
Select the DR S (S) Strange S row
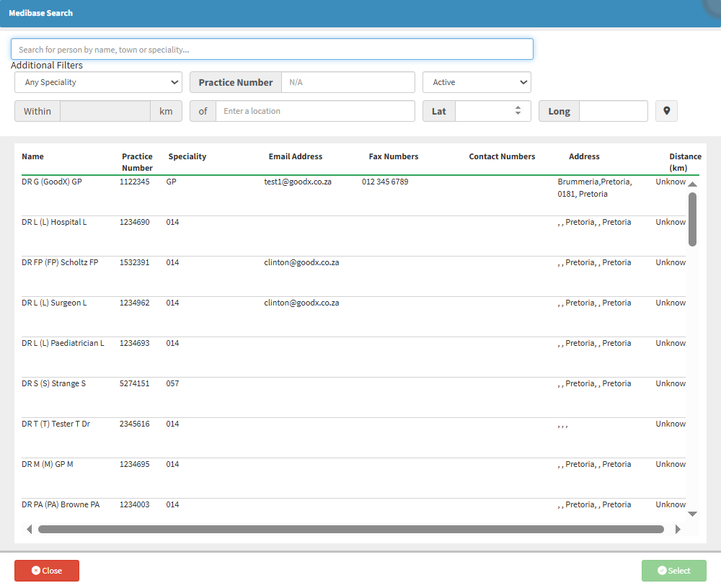[53, 384]
